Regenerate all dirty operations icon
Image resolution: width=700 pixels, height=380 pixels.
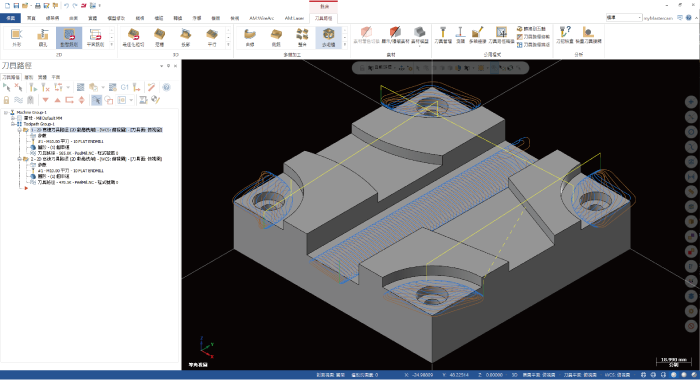tap(45, 87)
